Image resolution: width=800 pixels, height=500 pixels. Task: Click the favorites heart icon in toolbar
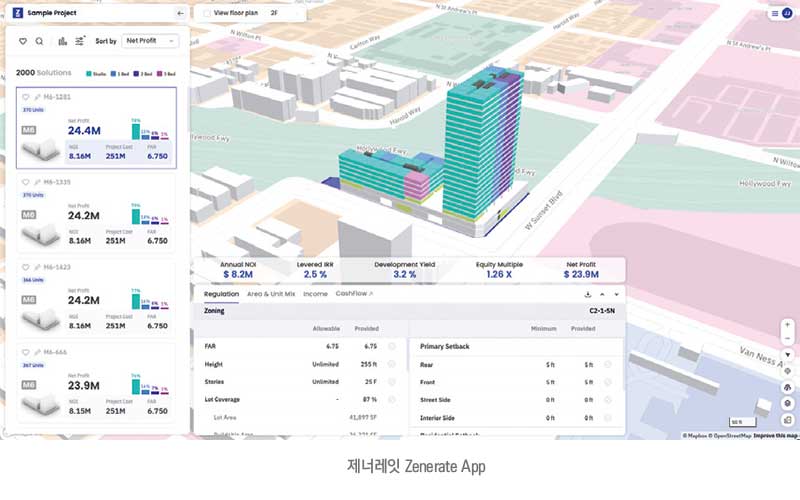pyautogui.click(x=23, y=41)
